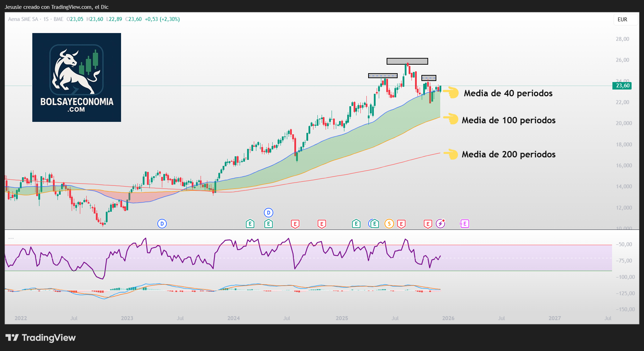This screenshot has width=644, height=351.
Task: Click the first green earnings "E" icon in 2024
Action: [x=250, y=224]
